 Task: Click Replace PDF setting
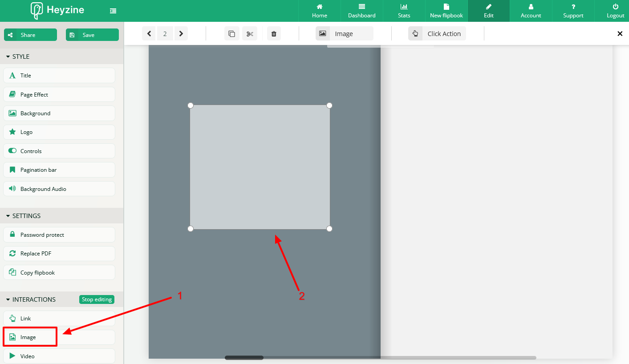(59, 254)
